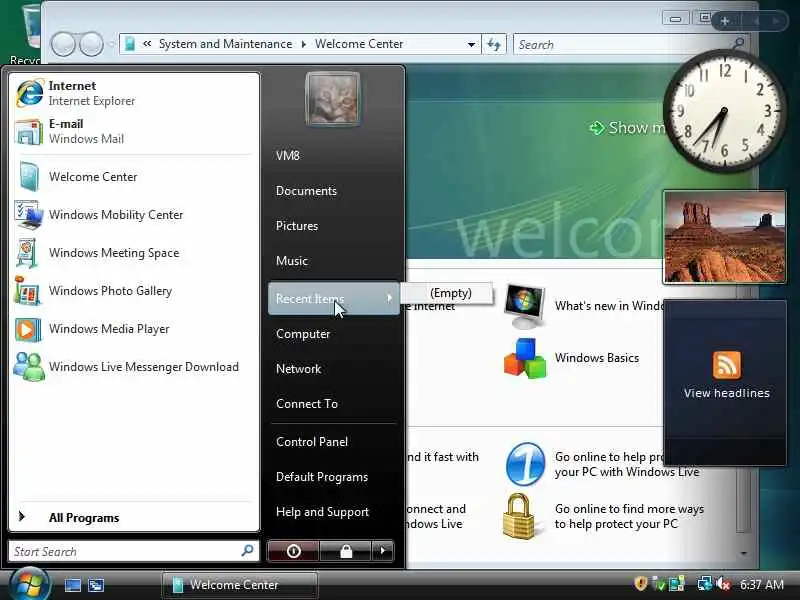Viewport: 800px width, 600px height.
Task: Click the search magnifier in Start Search
Action: pos(247,551)
